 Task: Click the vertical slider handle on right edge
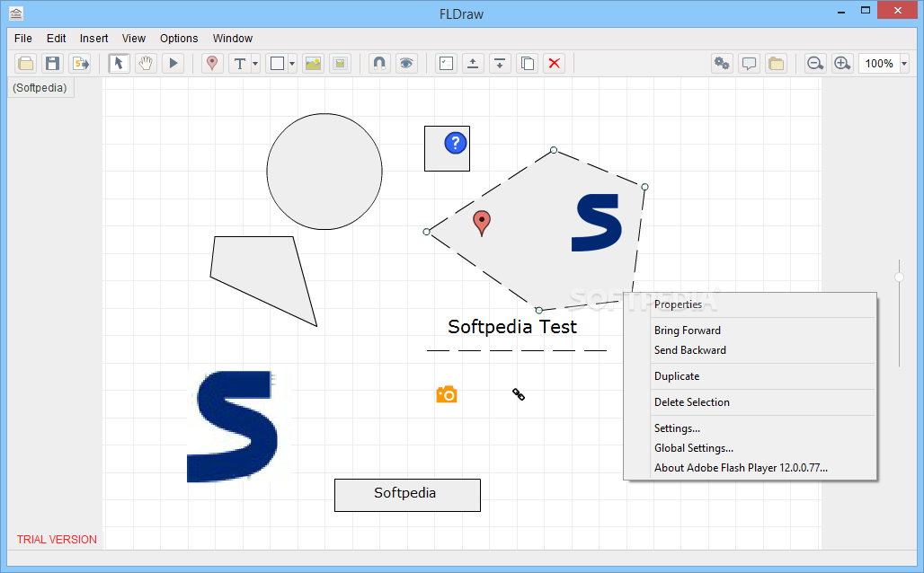899,277
